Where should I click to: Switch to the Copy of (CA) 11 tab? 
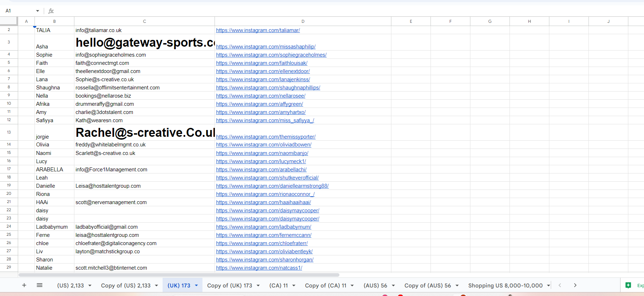[326, 286]
